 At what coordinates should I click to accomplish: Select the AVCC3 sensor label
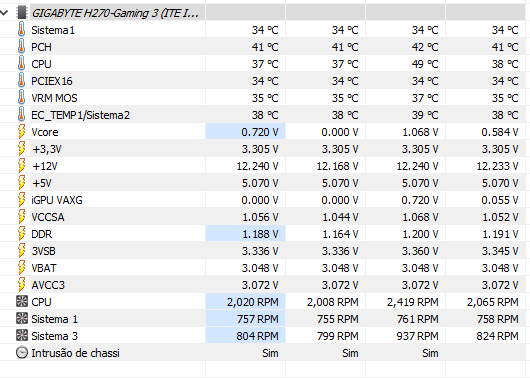click(48, 285)
